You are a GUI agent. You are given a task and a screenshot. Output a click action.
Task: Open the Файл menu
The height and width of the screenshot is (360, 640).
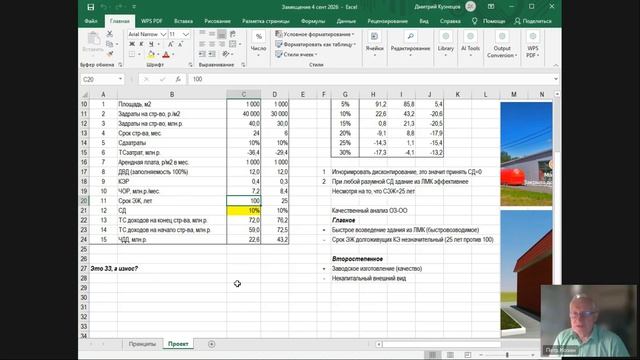click(91, 21)
